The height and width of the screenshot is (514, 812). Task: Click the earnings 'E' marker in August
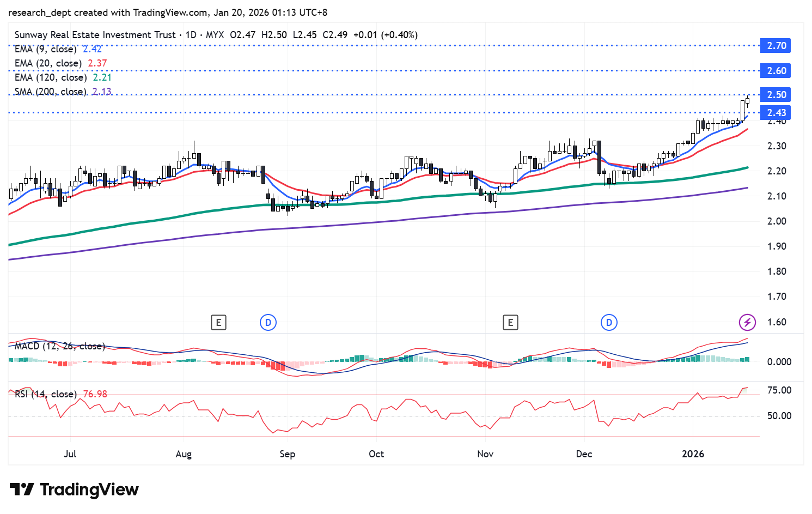[218, 323]
